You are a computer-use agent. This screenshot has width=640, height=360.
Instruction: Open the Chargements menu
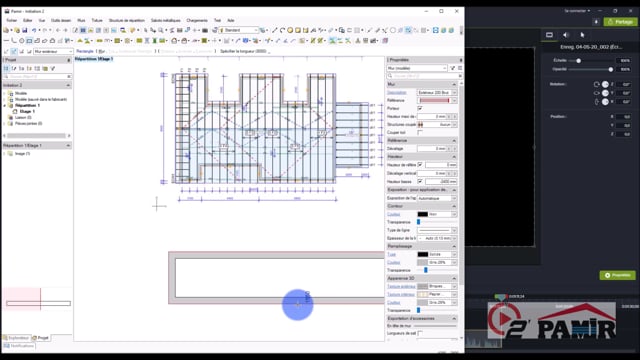[x=197, y=20]
